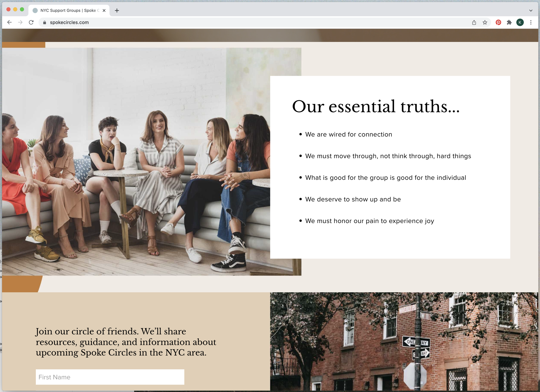Reload the spokecircles.com page
The width and height of the screenshot is (540, 392).
(31, 22)
